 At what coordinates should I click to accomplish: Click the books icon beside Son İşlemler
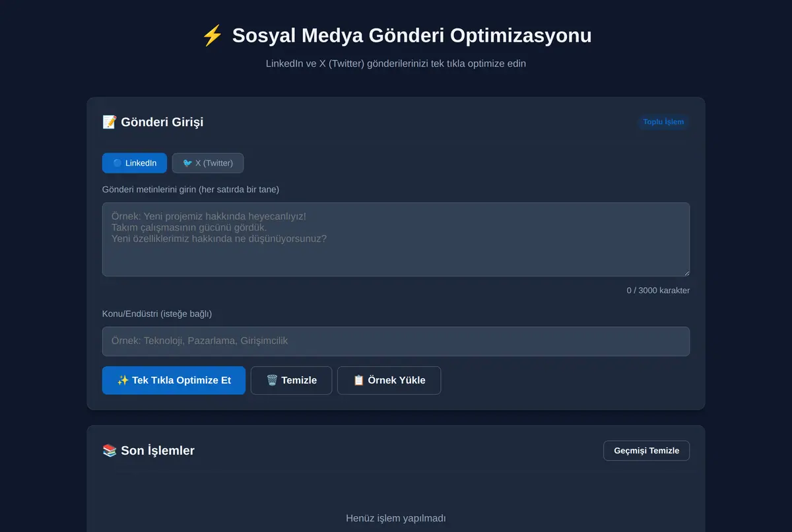pos(110,451)
